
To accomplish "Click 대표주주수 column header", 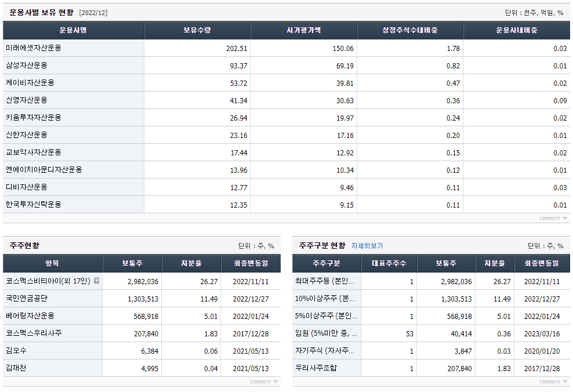I will 389,263.
